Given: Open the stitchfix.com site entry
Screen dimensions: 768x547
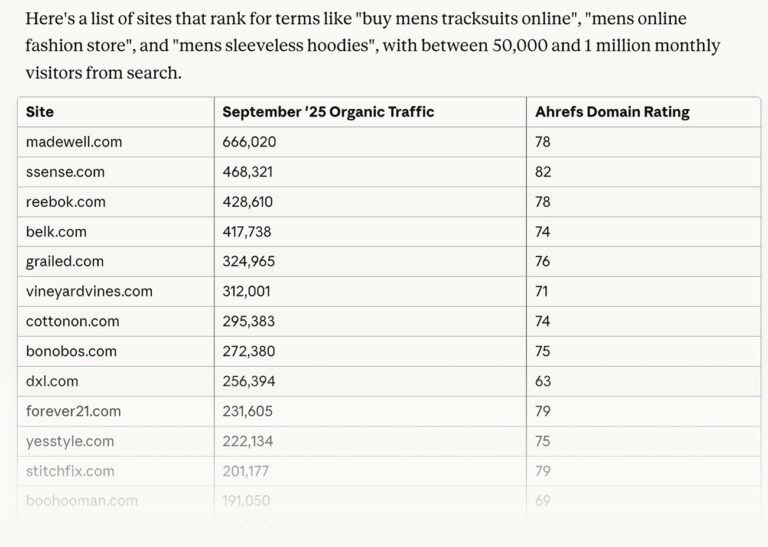Looking at the screenshot, I should tap(70, 471).
